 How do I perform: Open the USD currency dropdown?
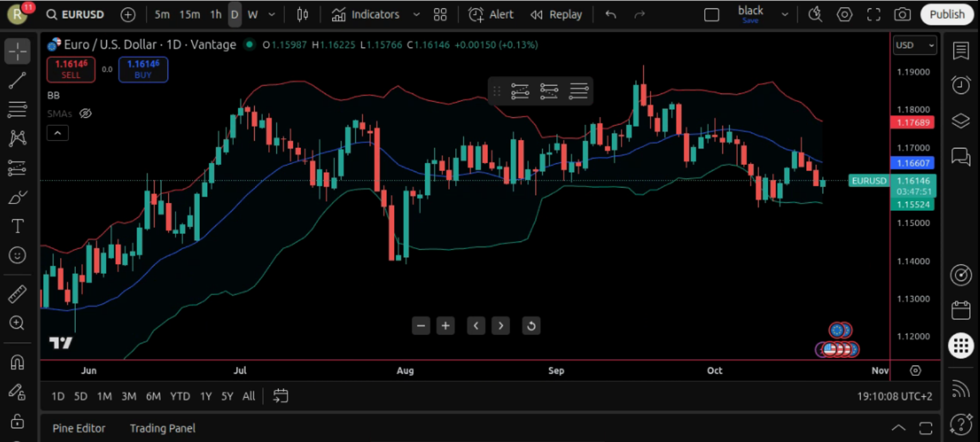point(915,45)
